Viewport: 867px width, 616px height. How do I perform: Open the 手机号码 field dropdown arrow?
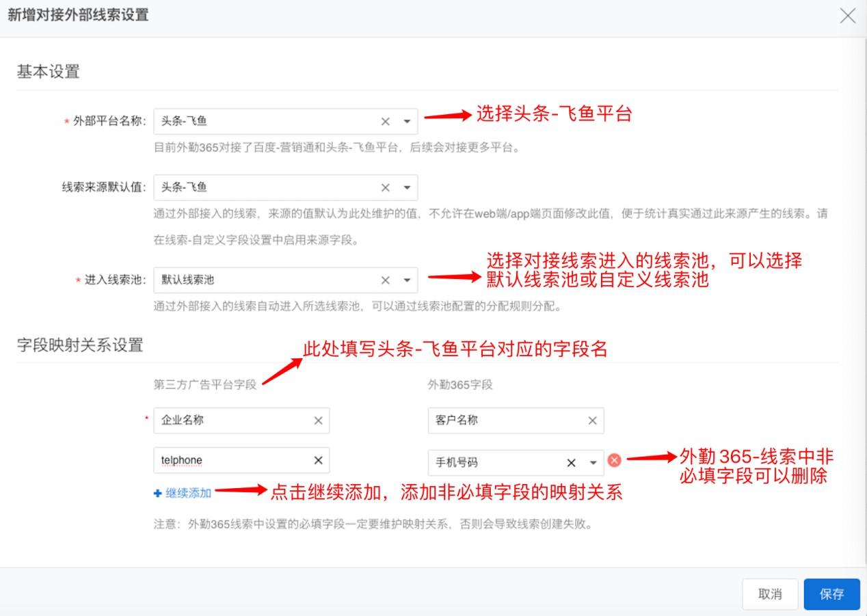pyautogui.click(x=593, y=463)
